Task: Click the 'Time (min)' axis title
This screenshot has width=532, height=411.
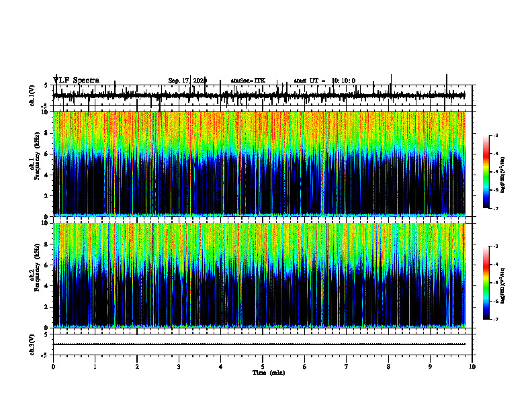Action: tap(269, 373)
